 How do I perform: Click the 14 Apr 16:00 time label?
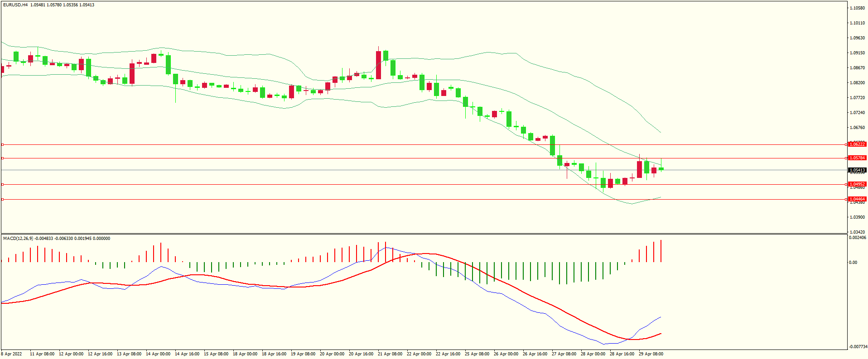click(x=187, y=354)
